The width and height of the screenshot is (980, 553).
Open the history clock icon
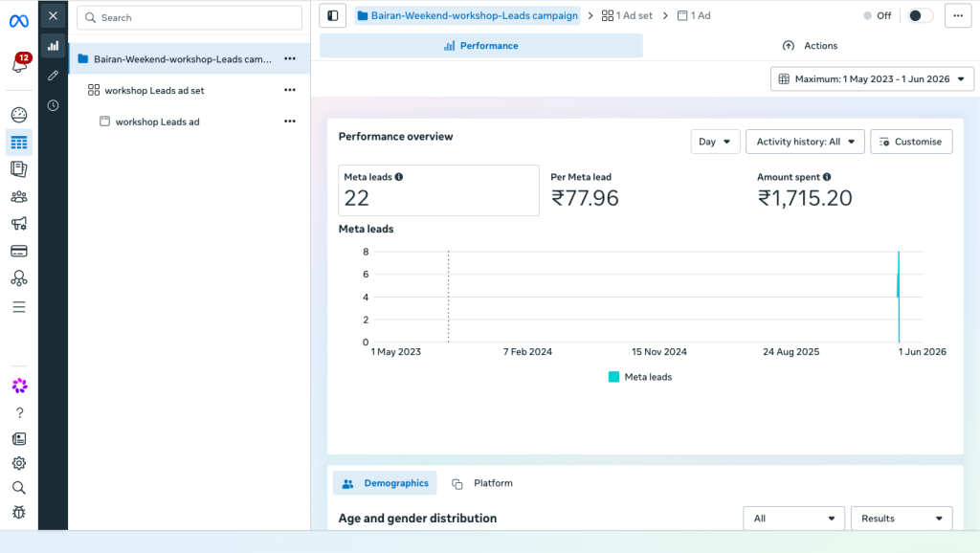[54, 105]
